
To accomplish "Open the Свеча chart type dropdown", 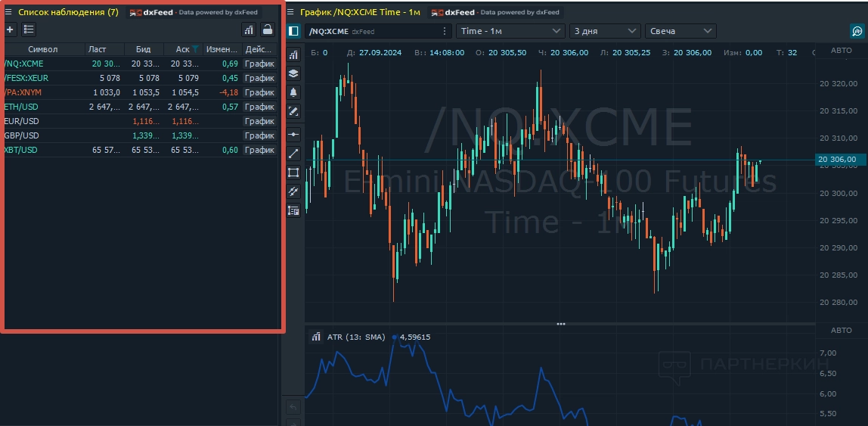I will pos(681,31).
